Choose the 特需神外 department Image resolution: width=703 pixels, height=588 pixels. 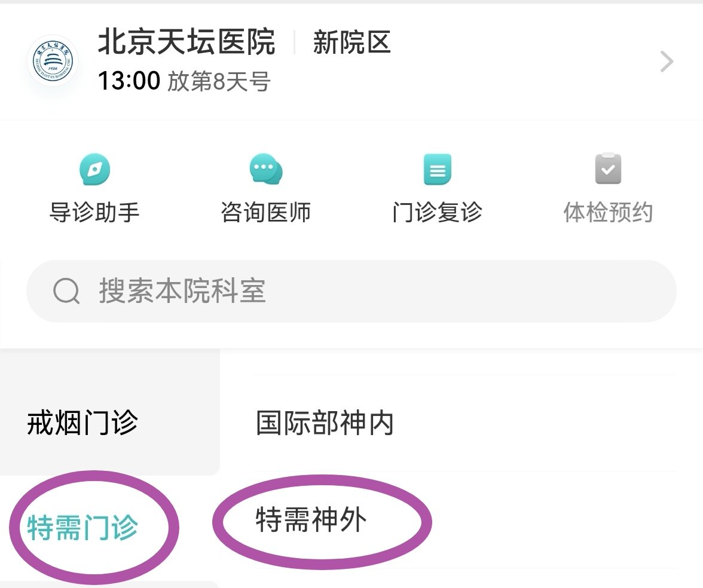(311, 520)
